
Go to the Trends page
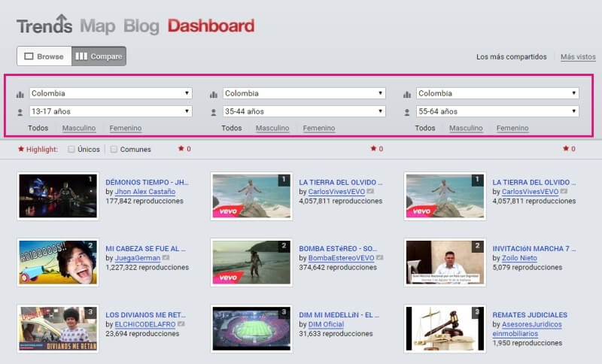pyautogui.click(x=44, y=25)
